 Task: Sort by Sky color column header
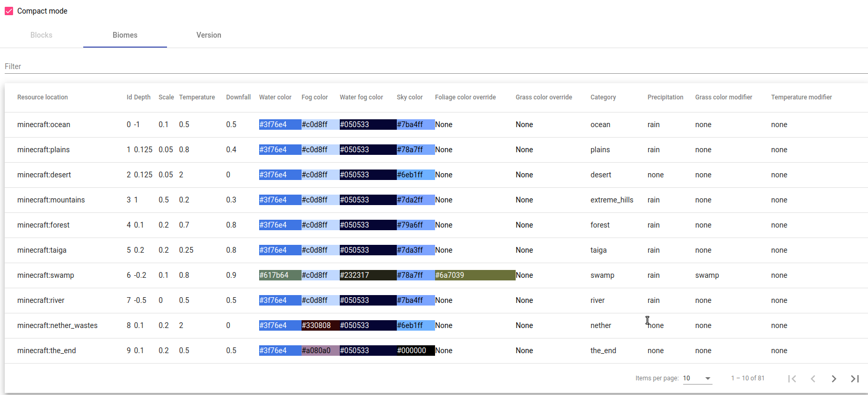409,97
